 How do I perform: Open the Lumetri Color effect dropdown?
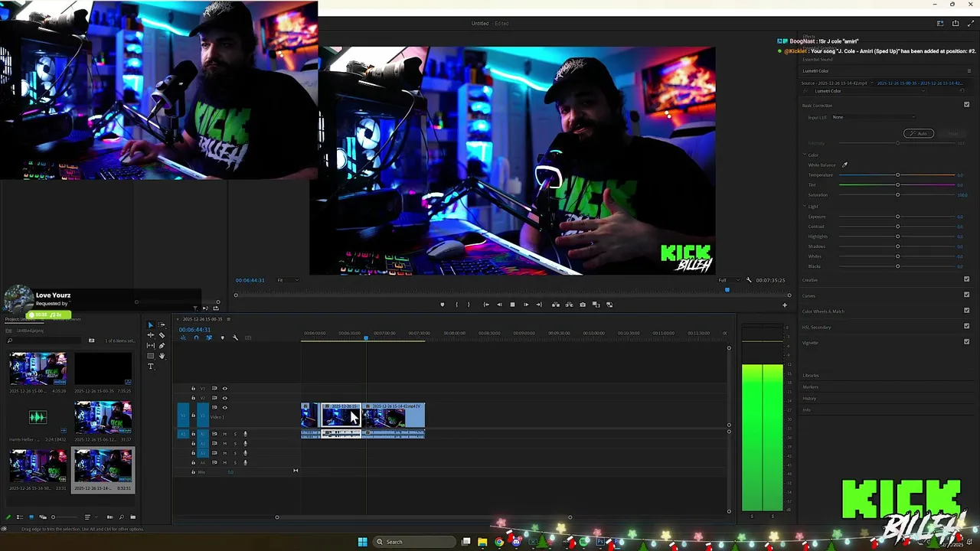[x=869, y=90]
